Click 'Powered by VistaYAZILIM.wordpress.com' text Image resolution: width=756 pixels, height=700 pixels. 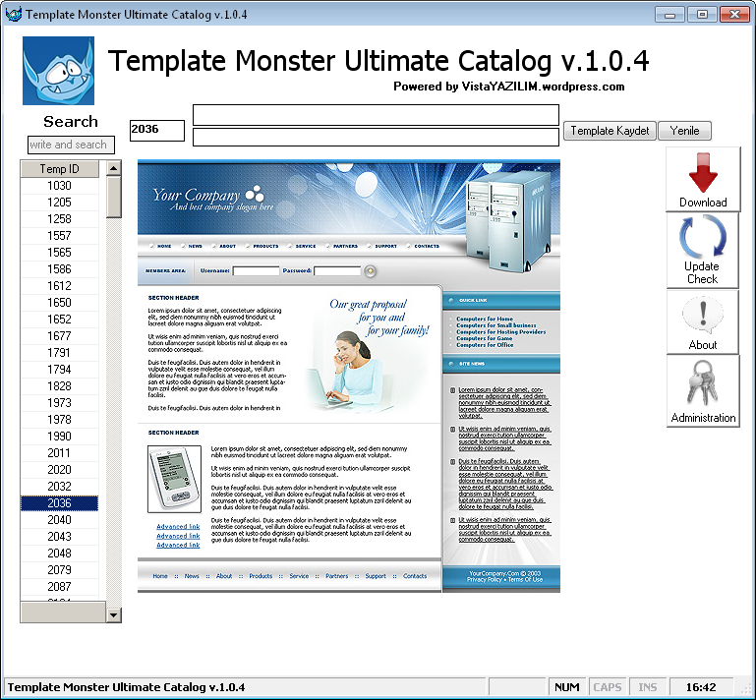pyautogui.click(x=508, y=87)
